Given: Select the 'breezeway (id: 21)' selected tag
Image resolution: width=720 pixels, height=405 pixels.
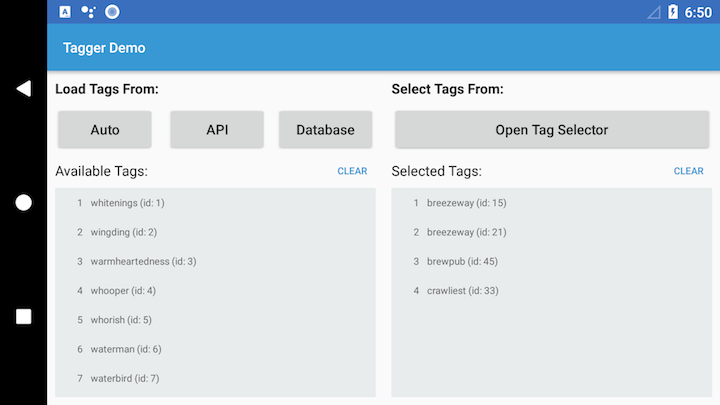Looking at the screenshot, I should tap(551, 232).
